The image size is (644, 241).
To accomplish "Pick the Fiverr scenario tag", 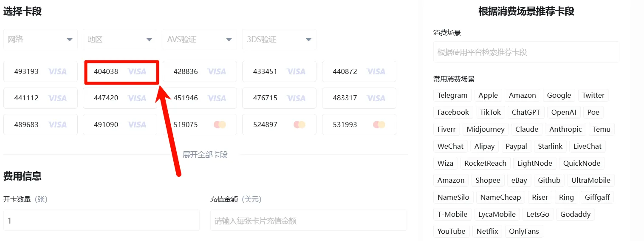I will 446,129.
